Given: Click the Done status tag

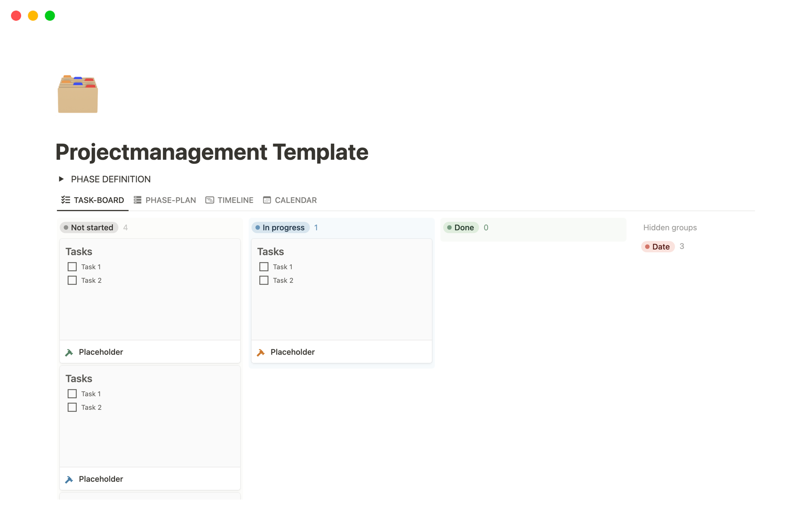Looking at the screenshot, I should point(461,227).
